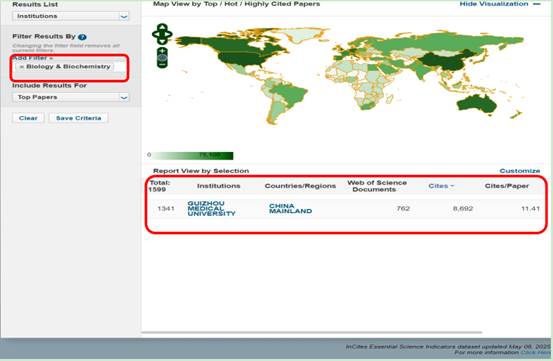Sort the table by the Cites column
Viewport: 553px width, 361px height.
[441, 186]
